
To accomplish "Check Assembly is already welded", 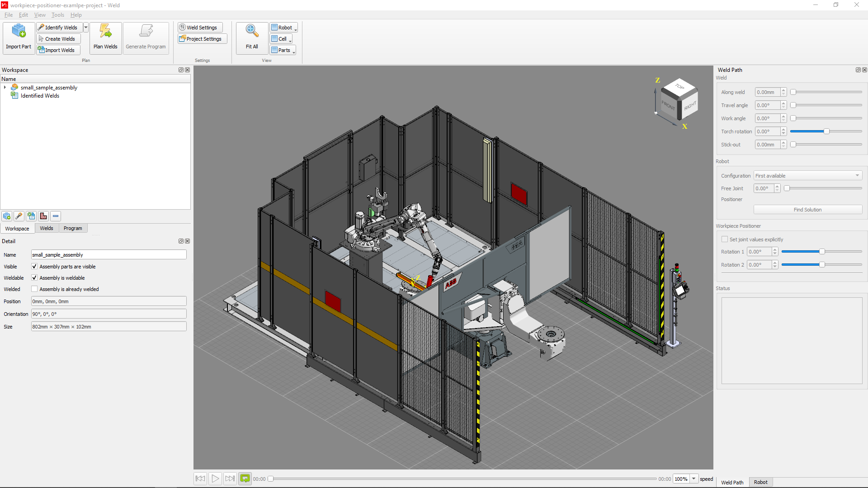I will point(34,289).
